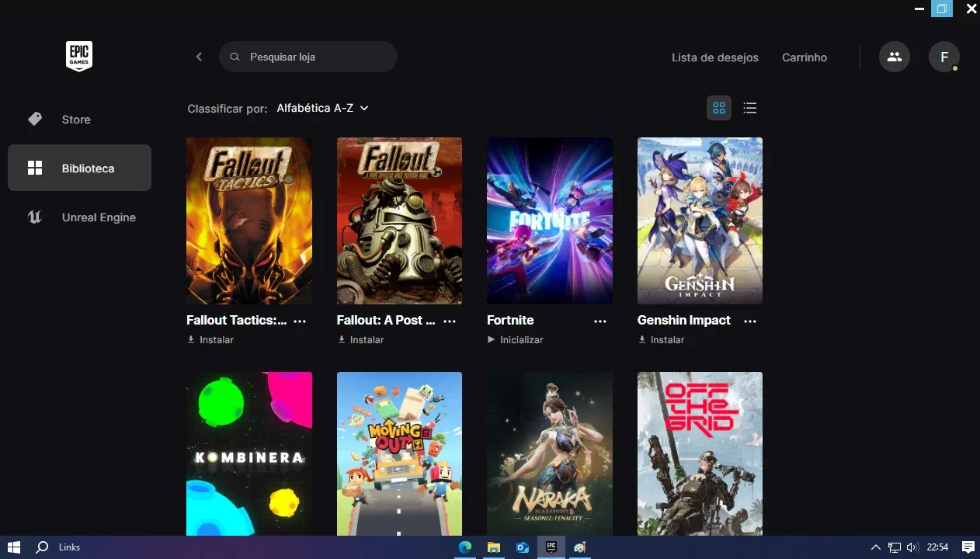Viewport: 980px width, 559px height.
Task: Open Fallout Tactics cover thumbnail
Action: pos(249,220)
